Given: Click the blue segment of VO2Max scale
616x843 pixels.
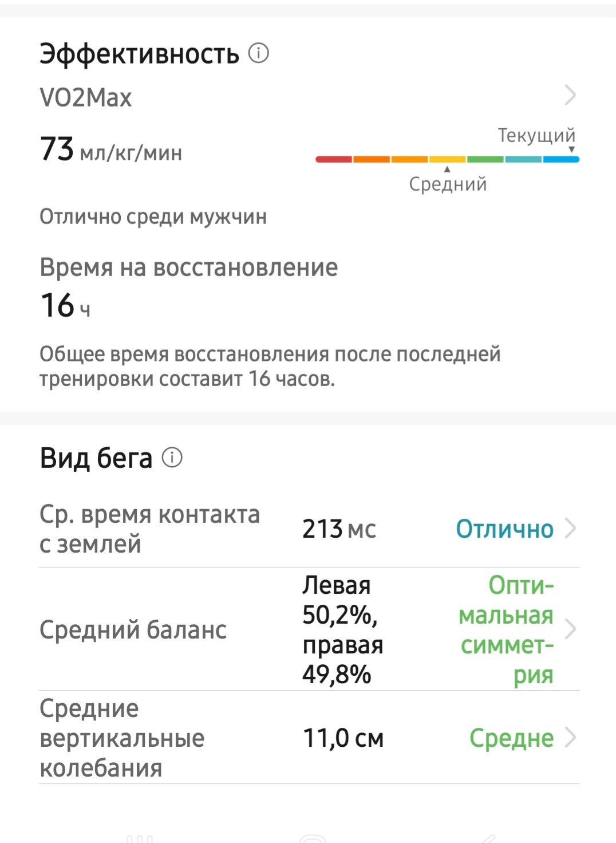Looking at the screenshot, I should pyautogui.click(x=561, y=159).
